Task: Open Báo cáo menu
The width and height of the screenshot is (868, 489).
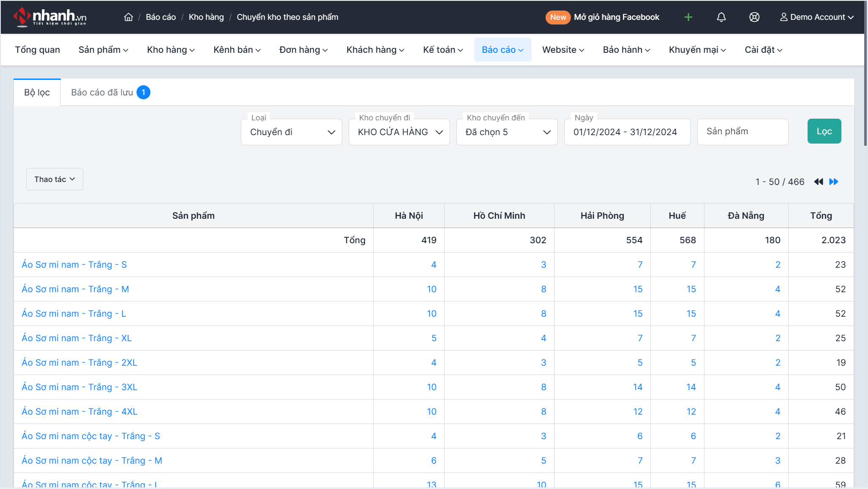Action: point(502,50)
